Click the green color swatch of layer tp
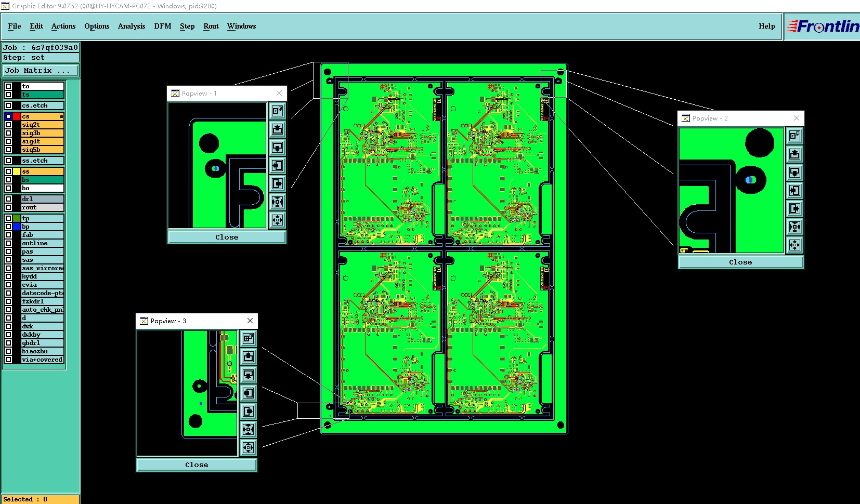This screenshot has height=504, width=860. point(17,218)
